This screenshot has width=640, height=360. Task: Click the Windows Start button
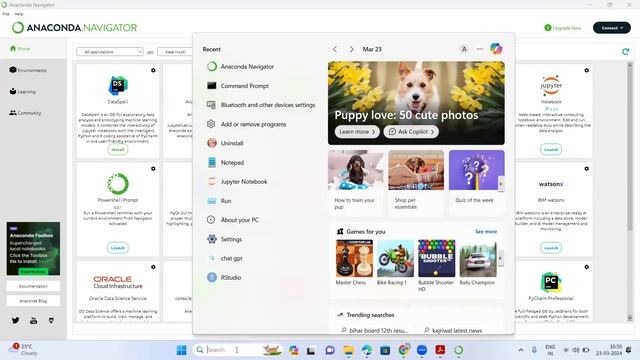[x=182, y=350]
